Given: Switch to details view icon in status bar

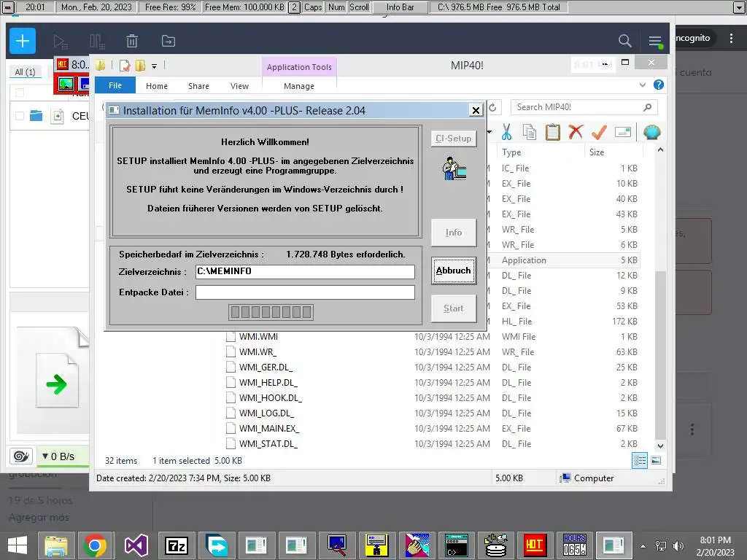Looking at the screenshot, I should click(x=639, y=461).
